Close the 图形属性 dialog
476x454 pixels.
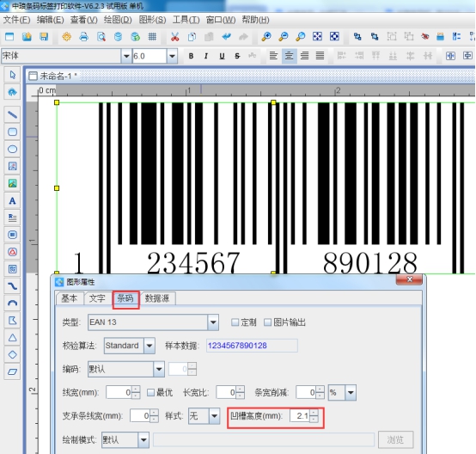tap(409, 279)
